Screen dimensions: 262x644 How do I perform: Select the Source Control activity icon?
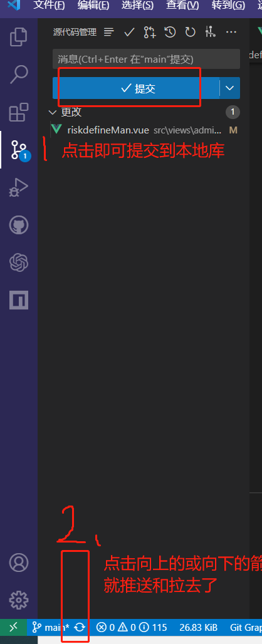[19, 150]
